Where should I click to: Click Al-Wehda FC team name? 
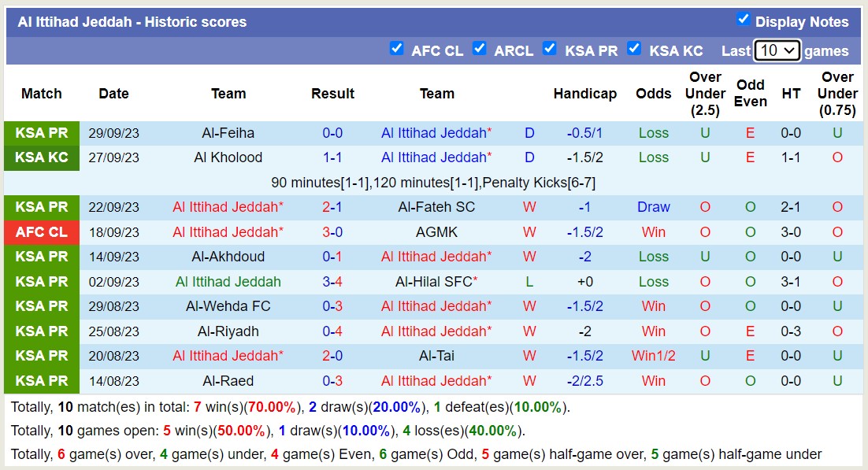coord(228,306)
